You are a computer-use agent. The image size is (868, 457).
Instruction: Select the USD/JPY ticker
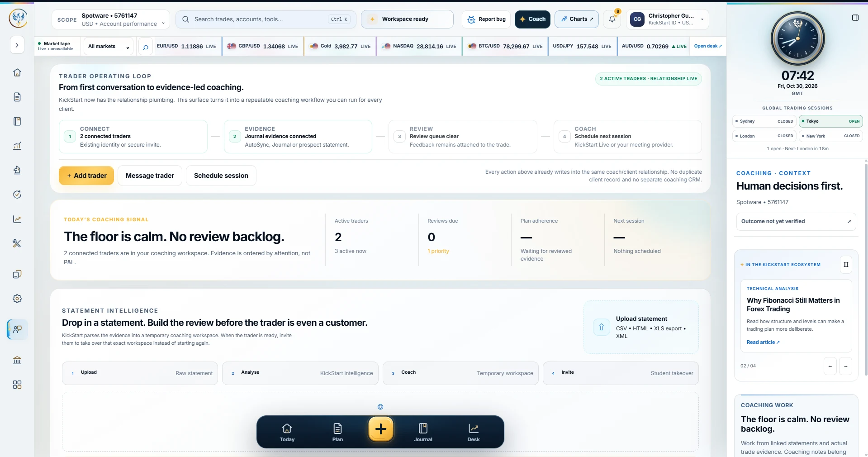click(582, 46)
